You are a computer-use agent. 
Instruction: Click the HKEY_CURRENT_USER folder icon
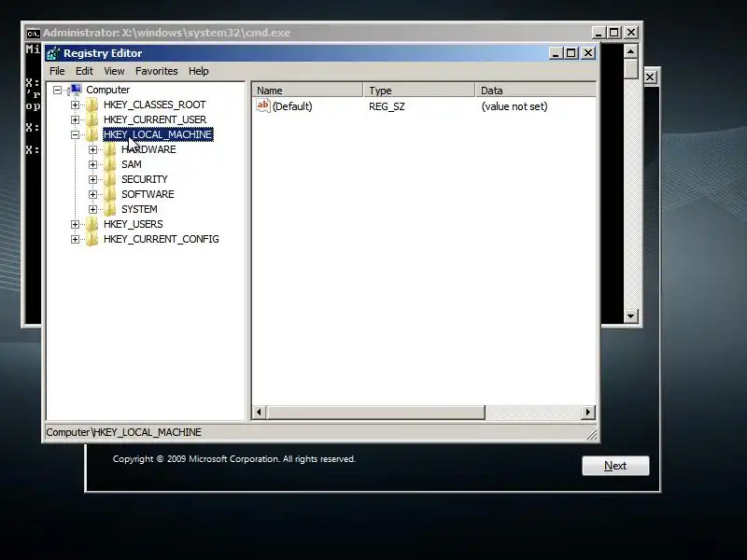tap(92, 119)
